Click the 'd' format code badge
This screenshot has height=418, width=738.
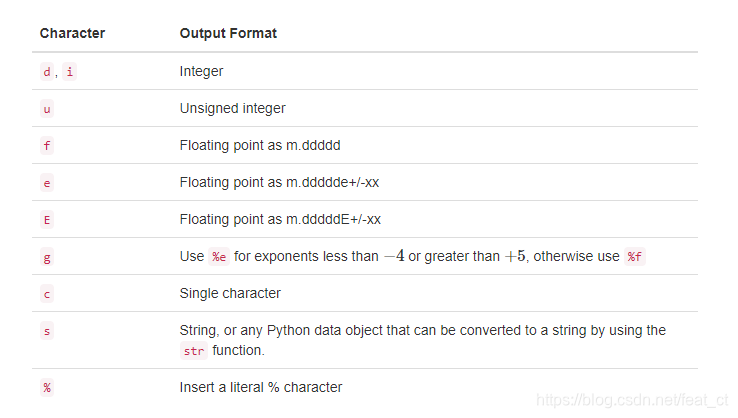pos(47,72)
